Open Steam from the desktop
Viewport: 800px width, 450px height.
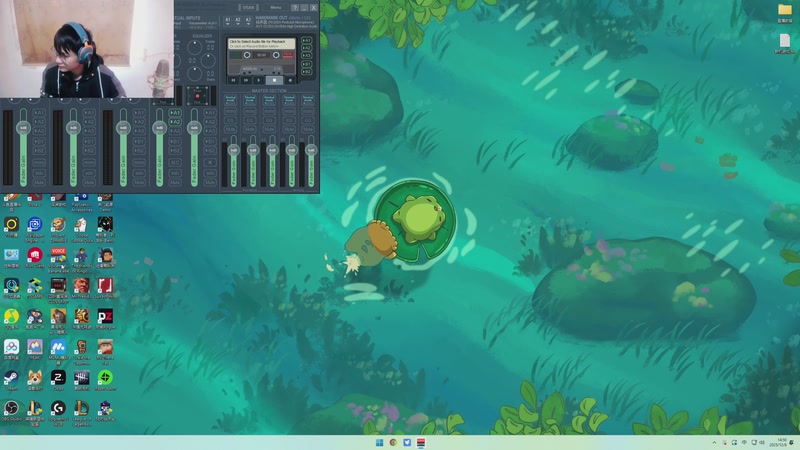(x=11, y=378)
